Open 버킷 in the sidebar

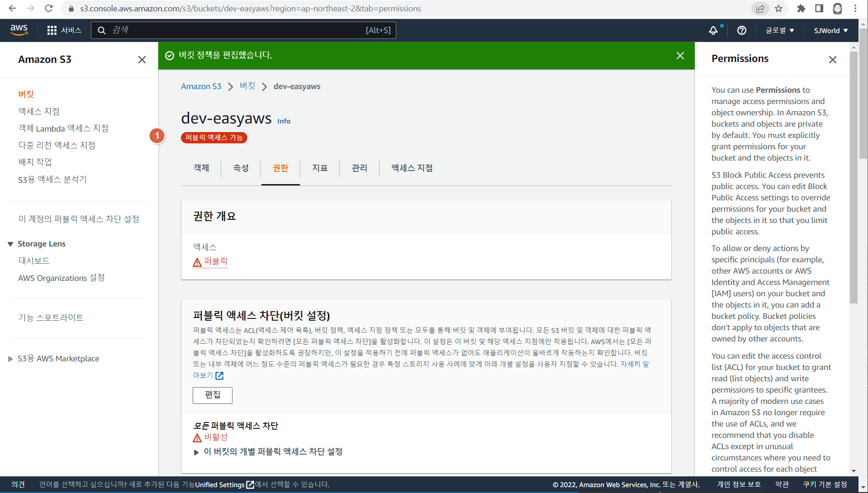point(26,95)
